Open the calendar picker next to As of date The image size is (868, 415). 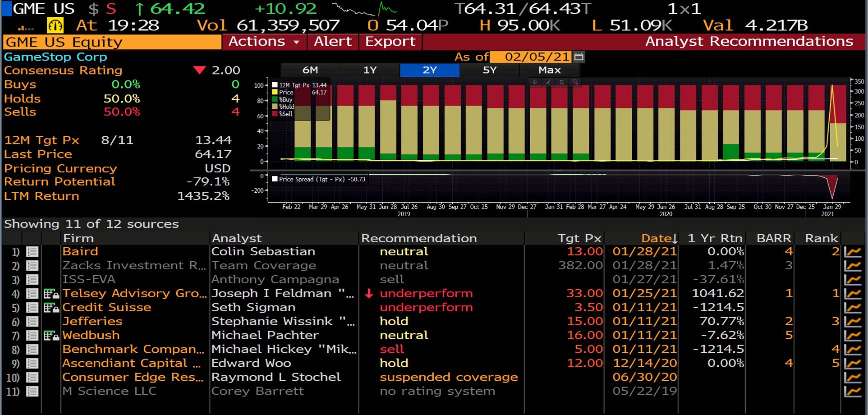coord(579,56)
